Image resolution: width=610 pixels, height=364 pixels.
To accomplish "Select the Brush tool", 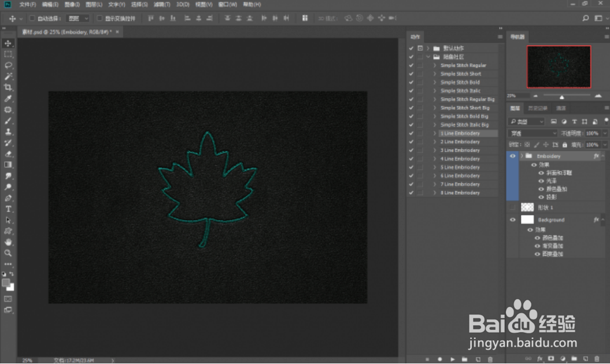I will coord(8,121).
